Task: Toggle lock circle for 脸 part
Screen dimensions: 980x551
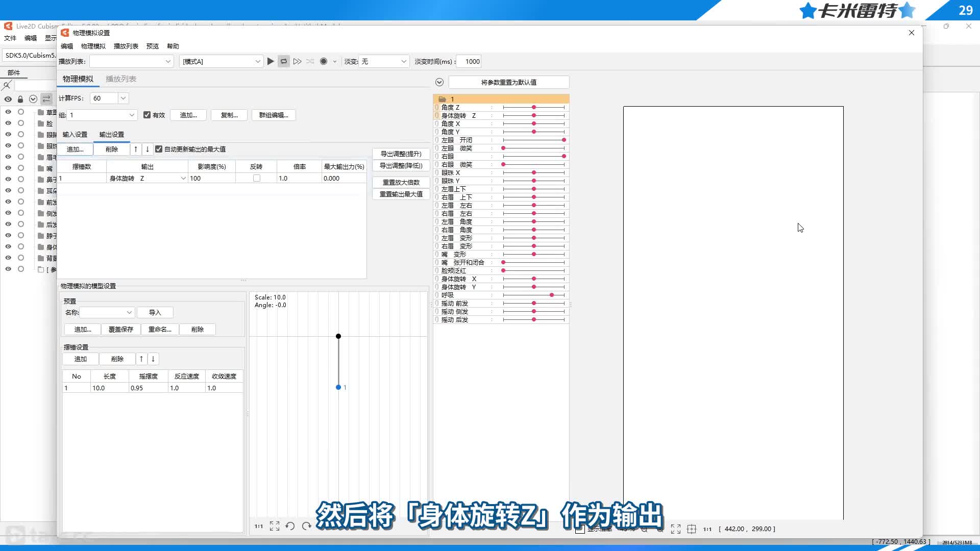Action: (x=21, y=123)
